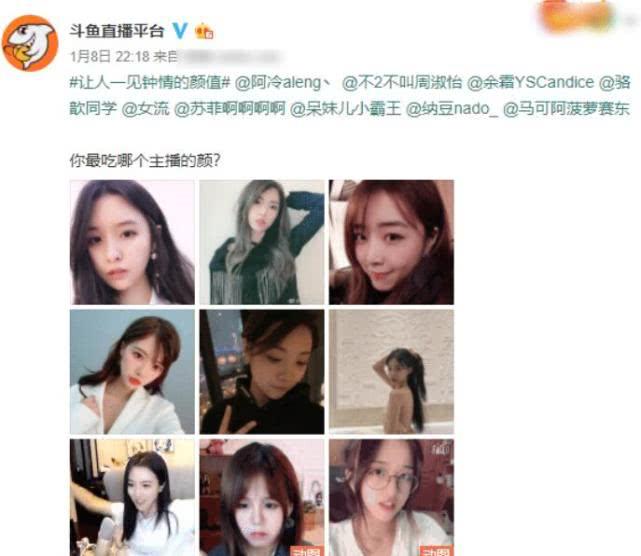Screen dimensions: 641x556
Task: Open the @呆妹儿小霸王 mention
Action: tap(345, 109)
